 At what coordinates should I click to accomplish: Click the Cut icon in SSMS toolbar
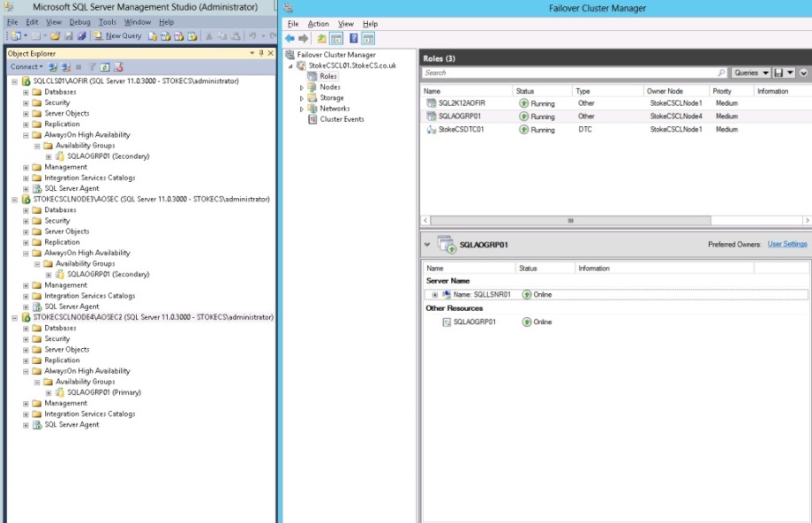point(209,35)
